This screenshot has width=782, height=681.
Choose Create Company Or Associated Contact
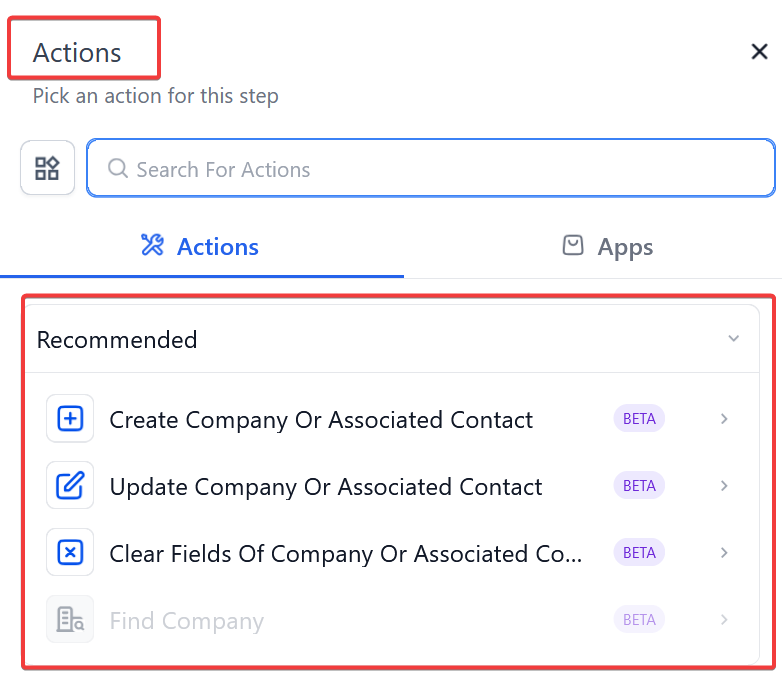click(x=321, y=420)
